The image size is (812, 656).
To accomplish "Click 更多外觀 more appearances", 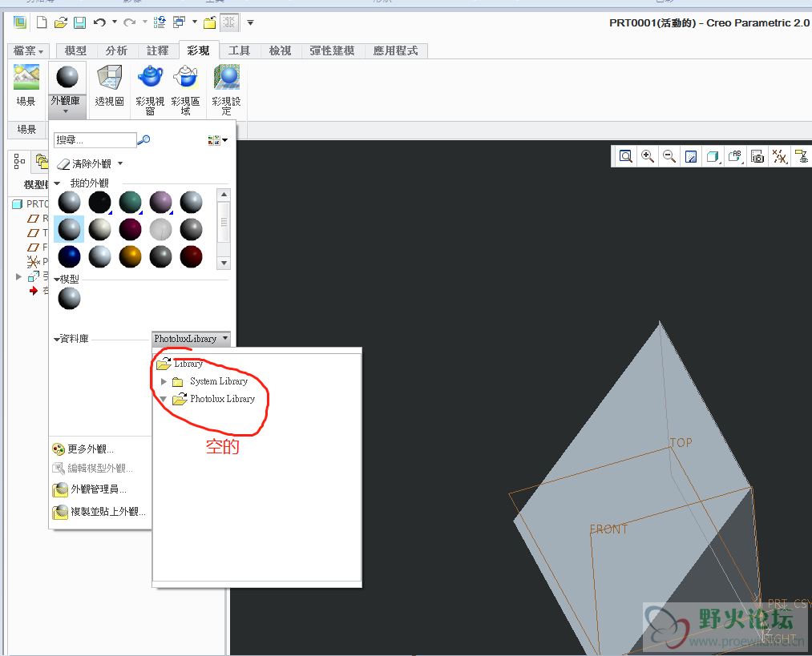I will point(83,449).
